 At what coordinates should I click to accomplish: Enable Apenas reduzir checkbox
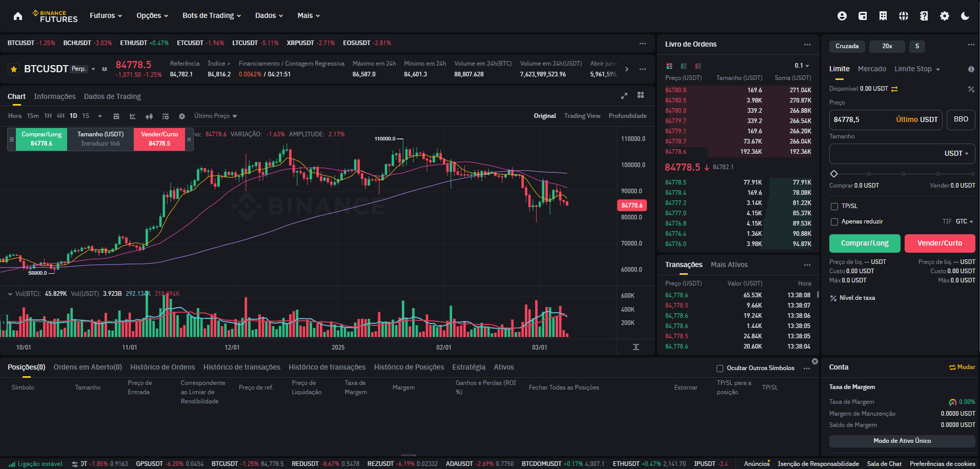(834, 222)
